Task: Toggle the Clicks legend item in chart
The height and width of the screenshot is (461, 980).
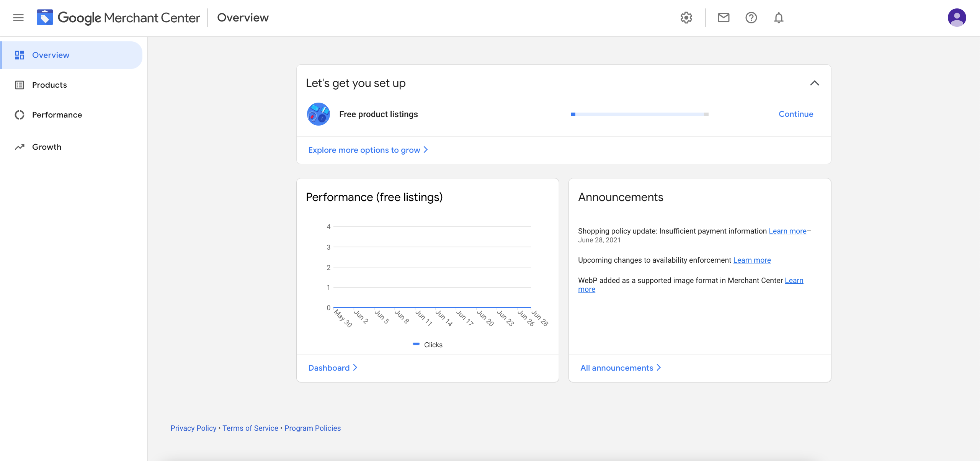Action: pos(428,345)
